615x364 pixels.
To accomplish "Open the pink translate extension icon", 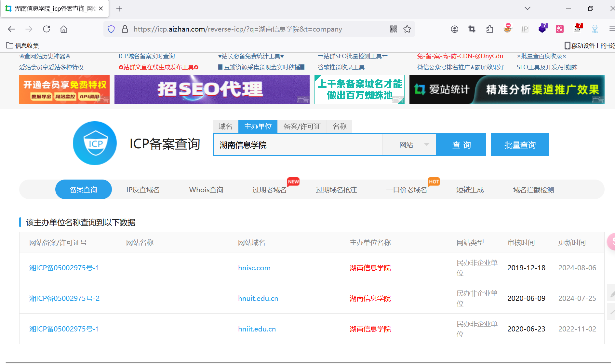I will click(560, 29).
